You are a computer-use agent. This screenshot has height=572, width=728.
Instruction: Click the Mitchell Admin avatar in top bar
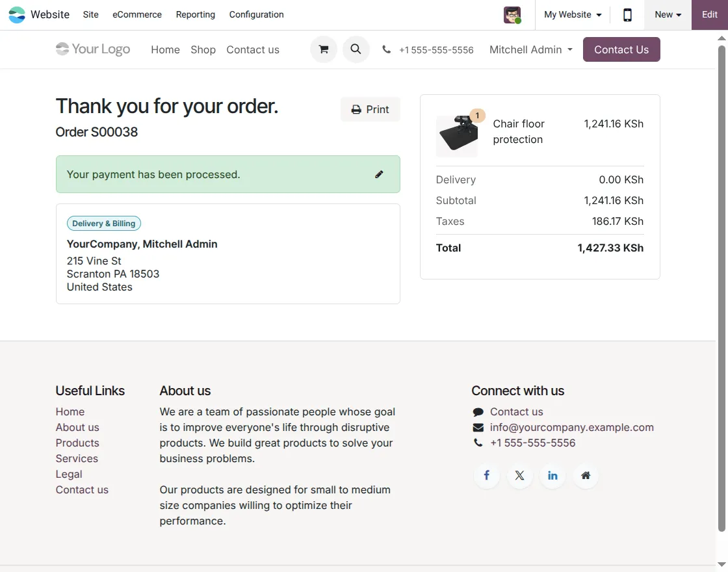coord(512,15)
